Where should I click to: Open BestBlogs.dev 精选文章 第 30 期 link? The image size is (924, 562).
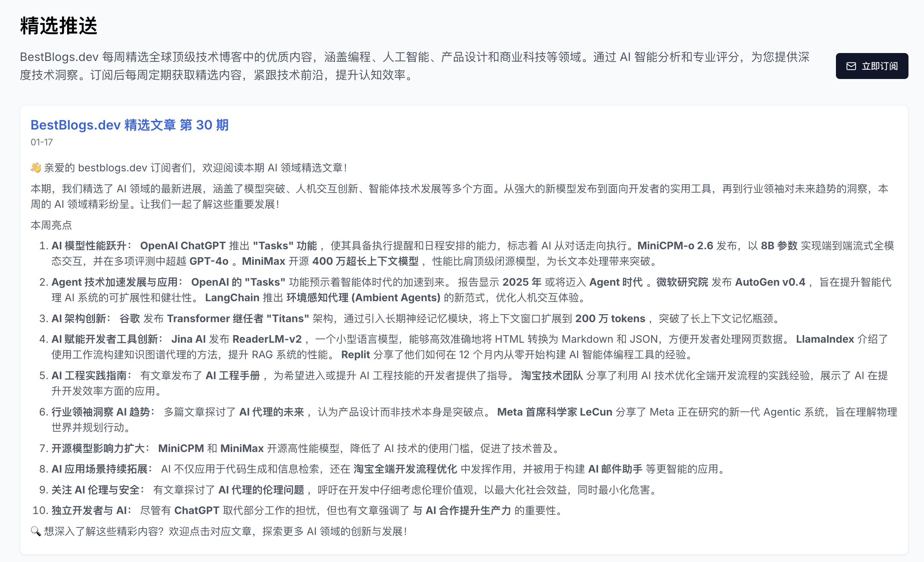point(129,125)
